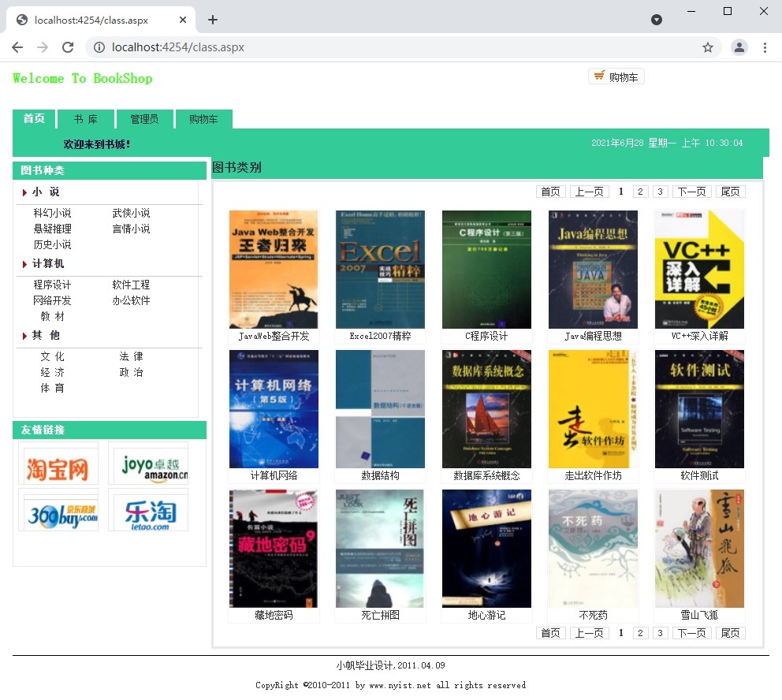782x700 pixels.
Task: Switch to the 管理员 navigation tab
Action: (144, 119)
